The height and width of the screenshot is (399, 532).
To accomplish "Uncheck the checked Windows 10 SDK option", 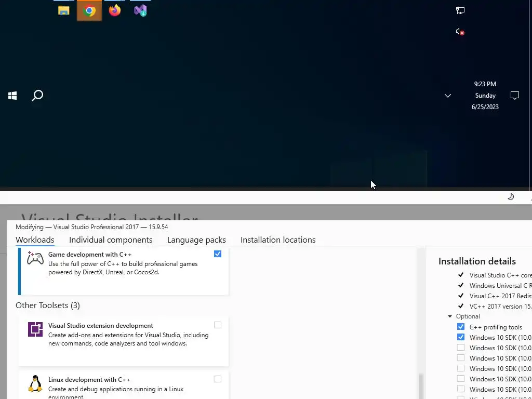I will 460,337.
